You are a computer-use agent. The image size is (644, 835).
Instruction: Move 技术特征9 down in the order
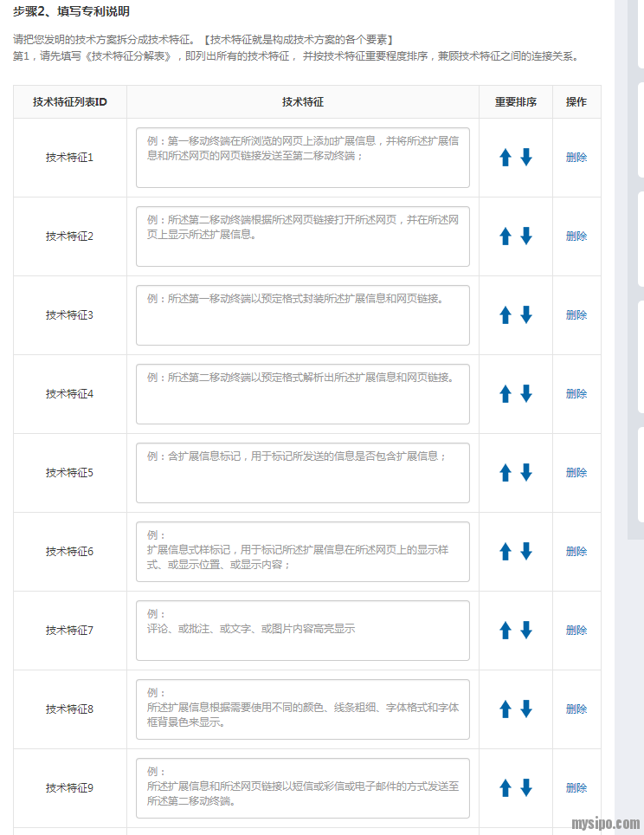(x=526, y=788)
